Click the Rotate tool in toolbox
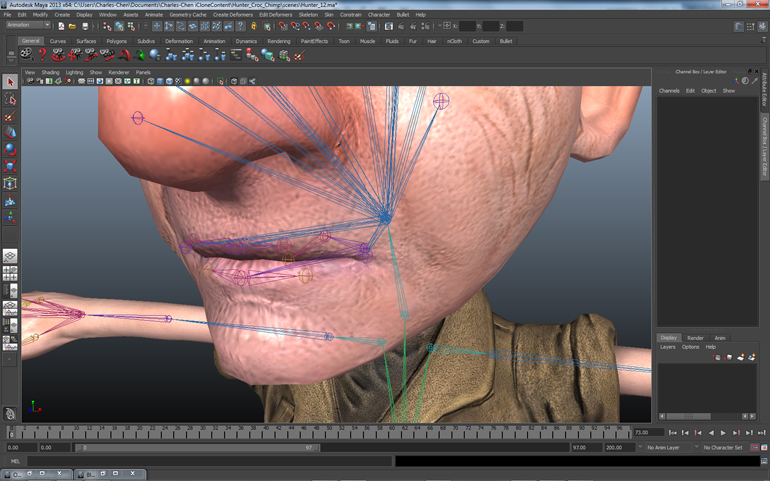 point(10,150)
